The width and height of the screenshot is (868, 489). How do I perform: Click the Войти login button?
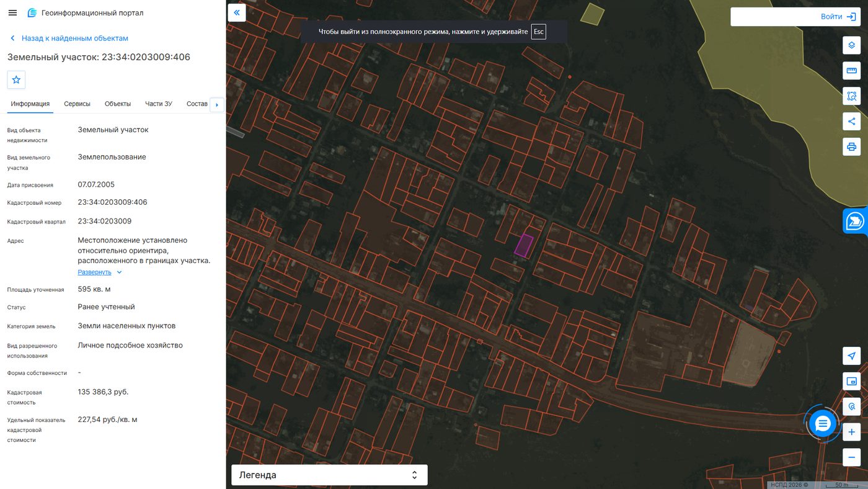point(795,17)
